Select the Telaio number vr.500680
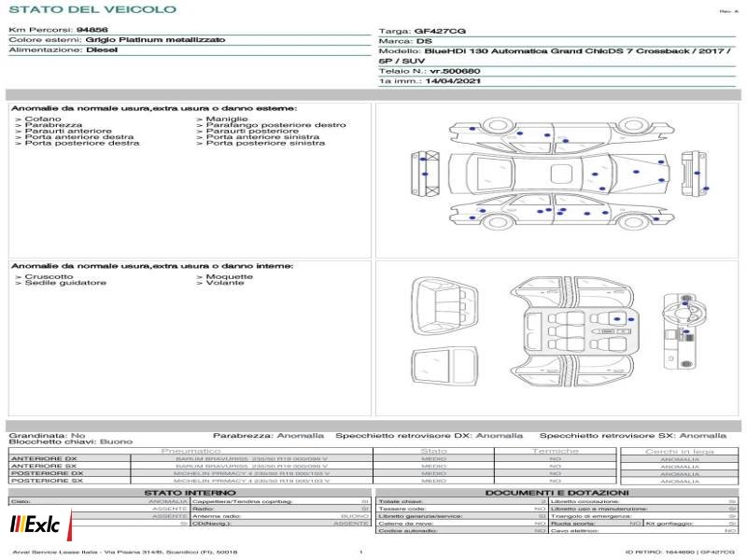747x560 pixels. click(x=455, y=71)
